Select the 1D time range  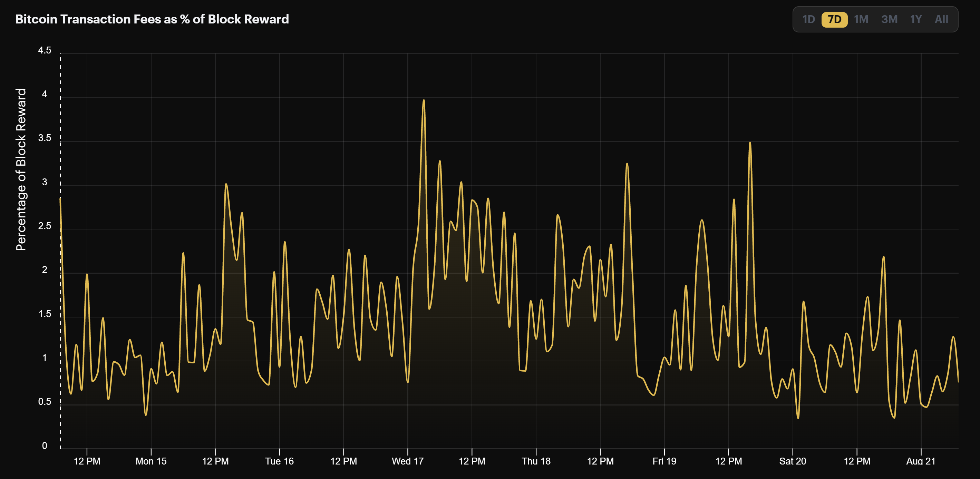808,19
